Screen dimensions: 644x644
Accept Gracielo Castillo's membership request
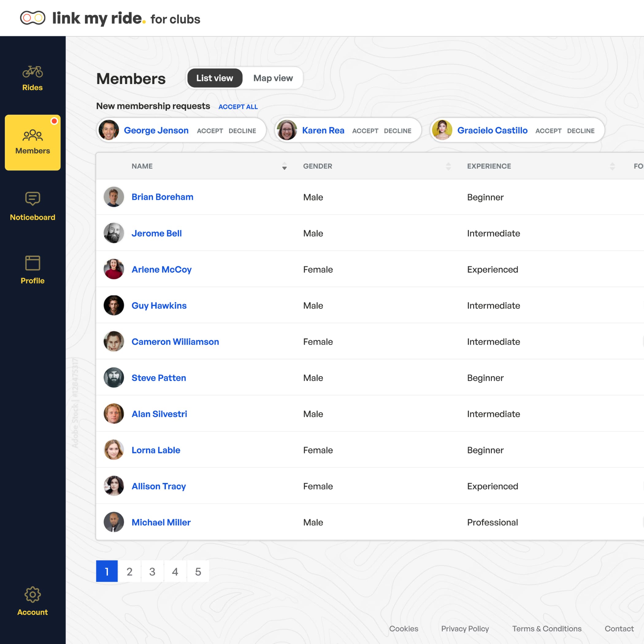click(548, 131)
